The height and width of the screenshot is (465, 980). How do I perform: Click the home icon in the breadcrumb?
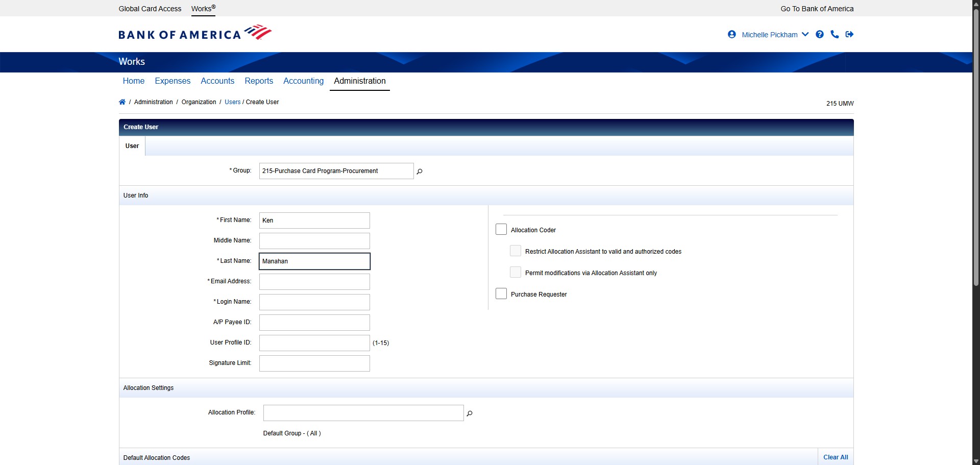tap(122, 102)
